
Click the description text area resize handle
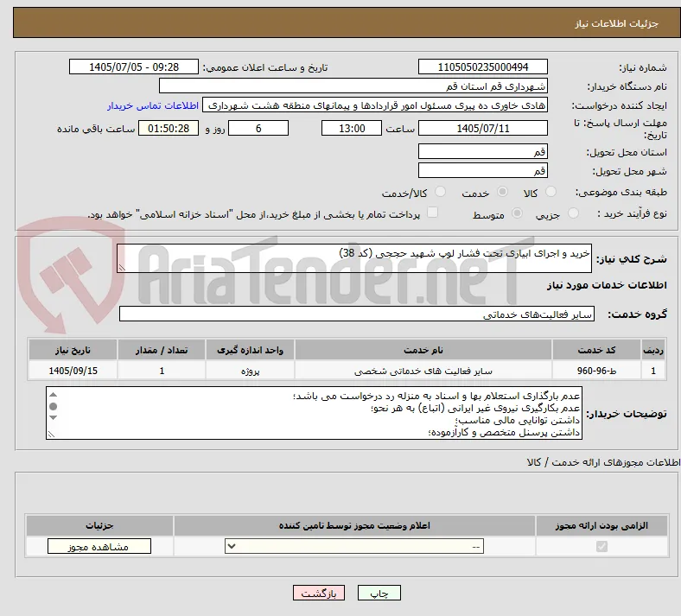pyautogui.click(x=122, y=268)
